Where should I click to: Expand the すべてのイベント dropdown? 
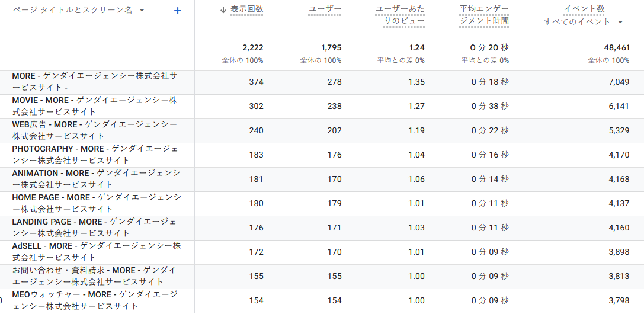[x=620, y=22]
